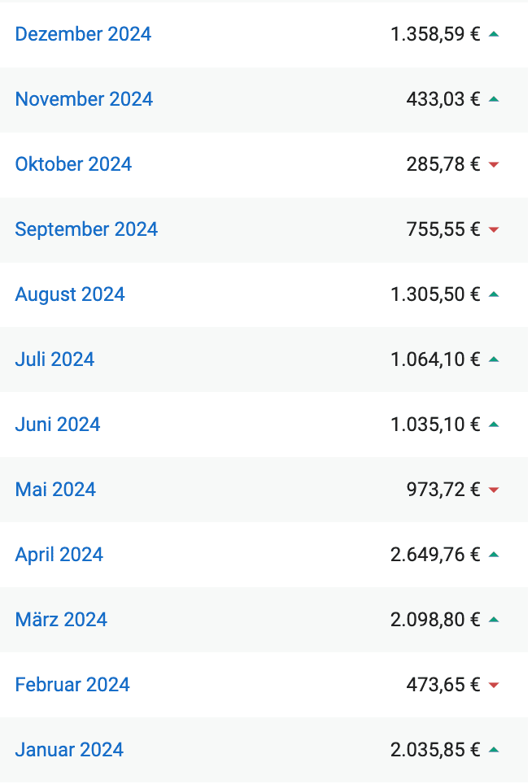Click red down arrow beside 285,78 €
The image size is (532, 784).
pyautogui.click(x=494, y=165)
